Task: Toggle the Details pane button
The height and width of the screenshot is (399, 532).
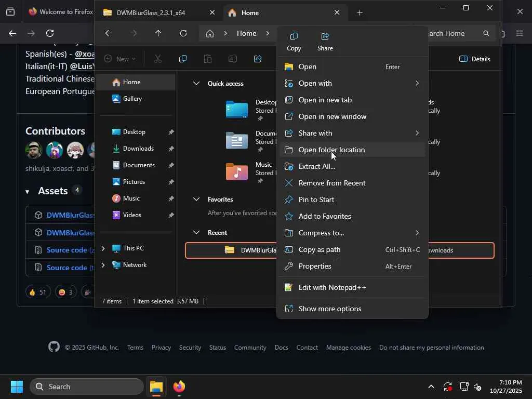Action: 475,59
